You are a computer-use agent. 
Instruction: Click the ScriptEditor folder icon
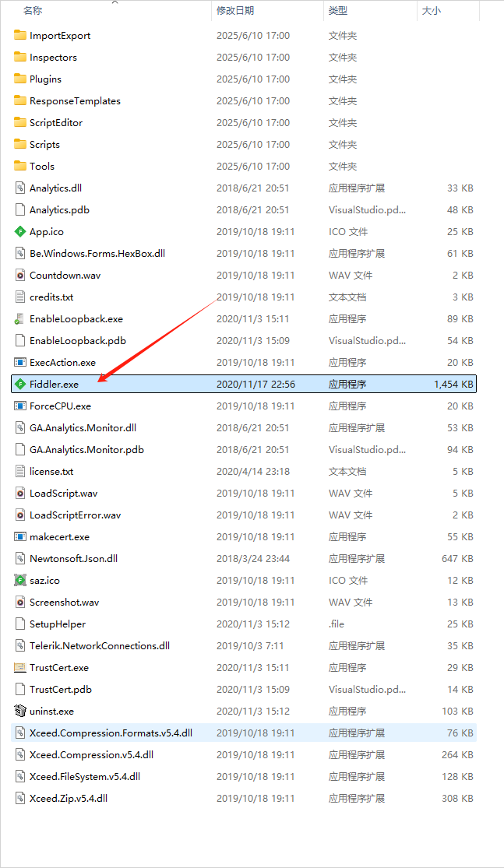pos(20,122)
